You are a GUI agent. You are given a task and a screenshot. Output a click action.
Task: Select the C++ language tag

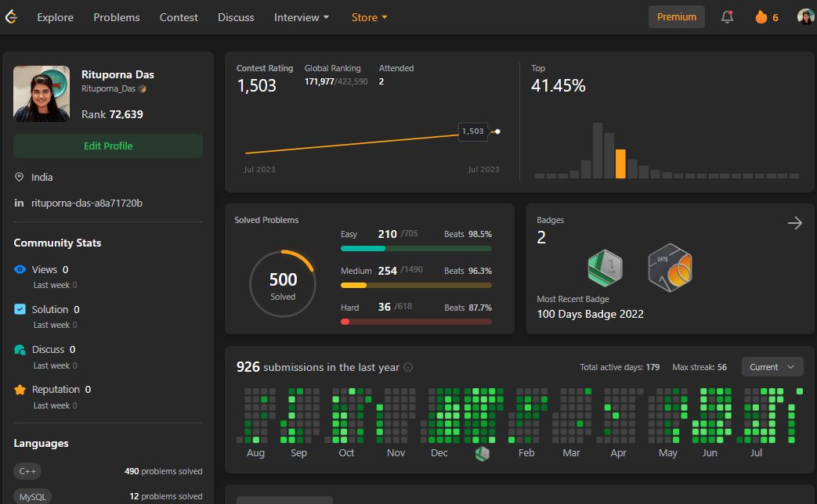pyautogui.click(x=27, y=471)
